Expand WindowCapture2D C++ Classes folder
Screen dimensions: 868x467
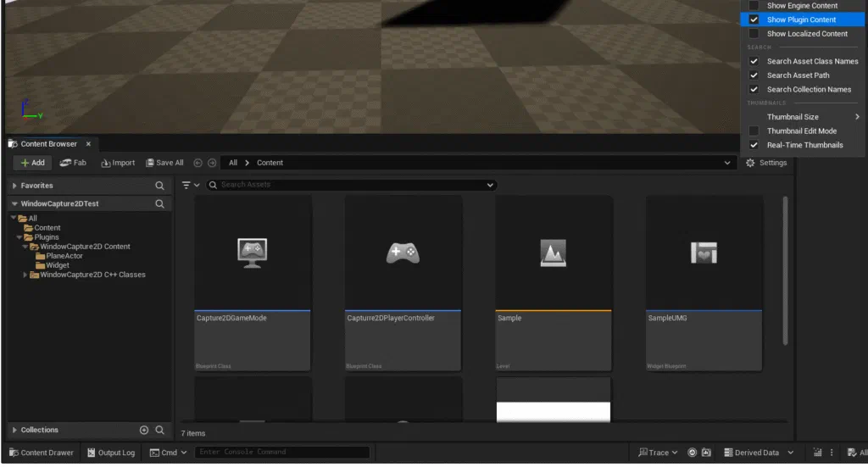click(25, 275)
